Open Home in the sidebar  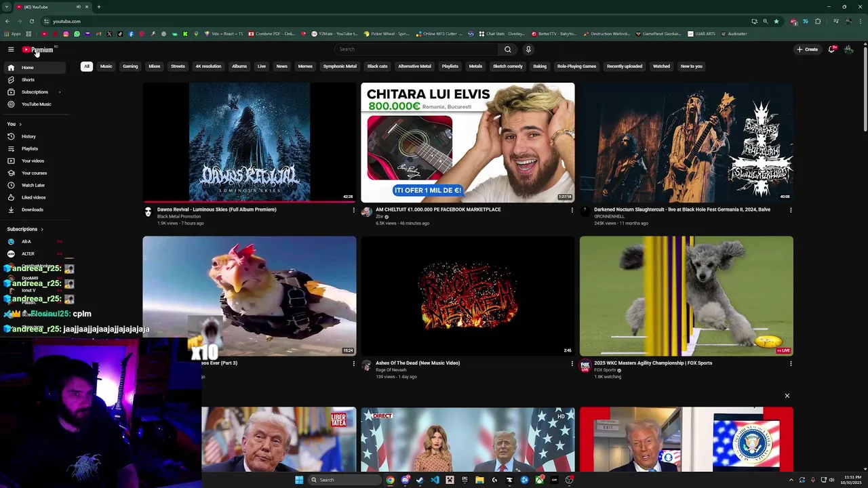(34, 68)
